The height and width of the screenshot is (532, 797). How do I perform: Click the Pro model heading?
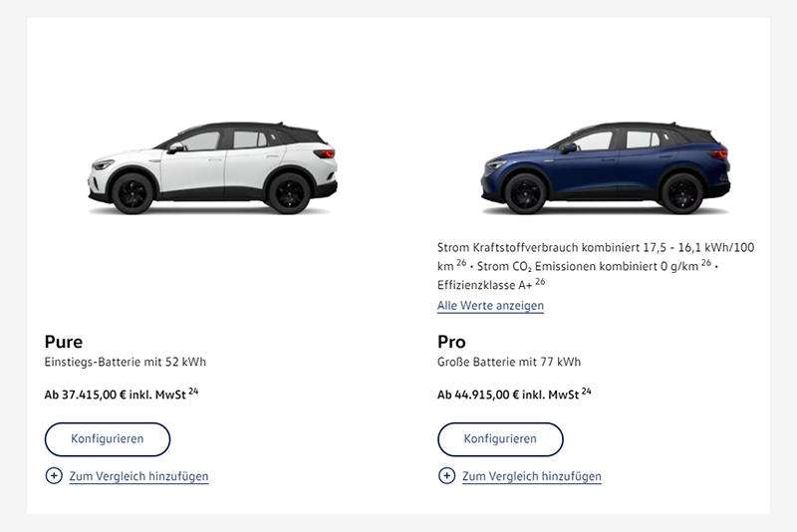point(451,342)
